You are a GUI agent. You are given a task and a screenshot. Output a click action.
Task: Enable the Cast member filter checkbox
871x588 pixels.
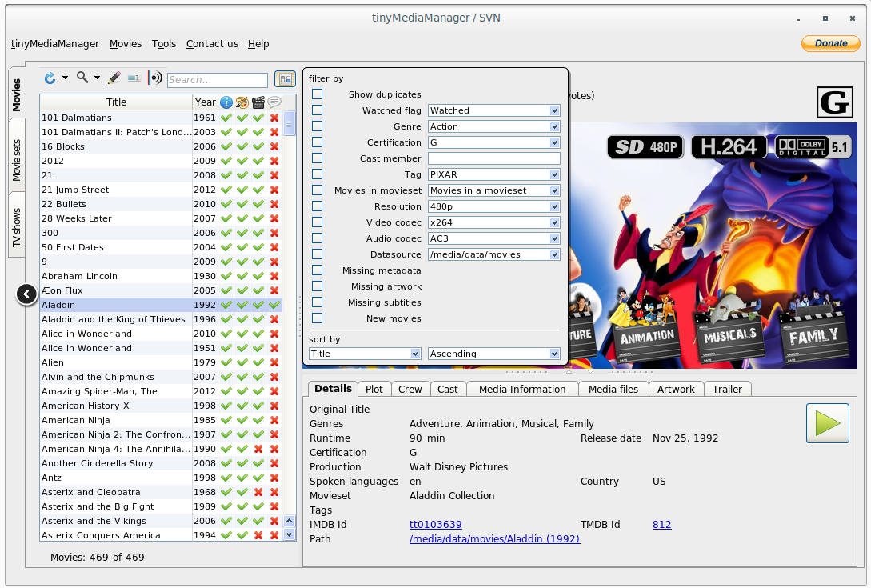(317, 158)
